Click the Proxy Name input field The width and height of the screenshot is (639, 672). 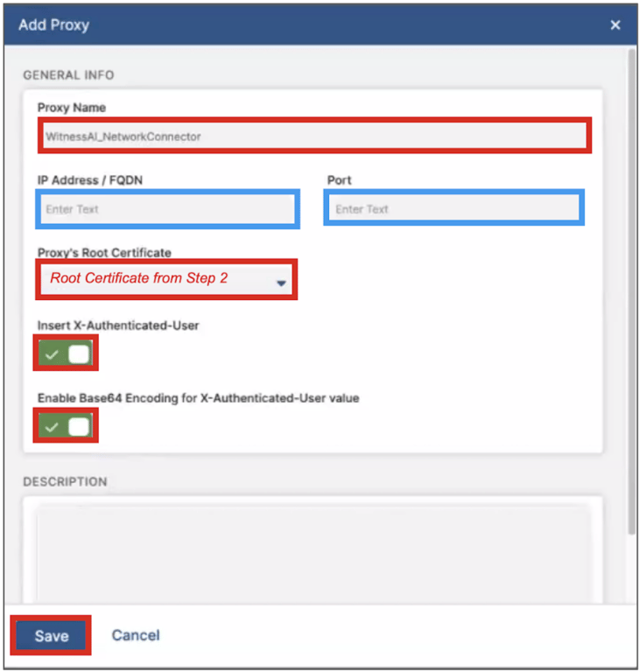315,136
